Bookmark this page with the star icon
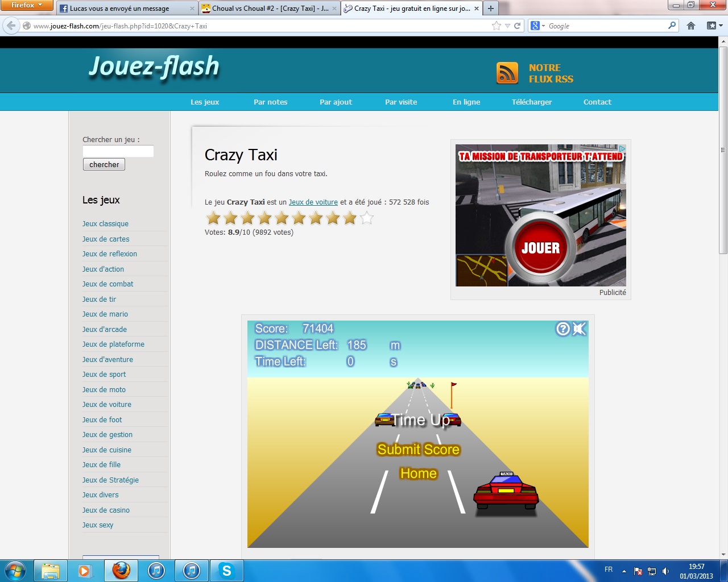The image size is (728, 582). (x=496, y=26)
